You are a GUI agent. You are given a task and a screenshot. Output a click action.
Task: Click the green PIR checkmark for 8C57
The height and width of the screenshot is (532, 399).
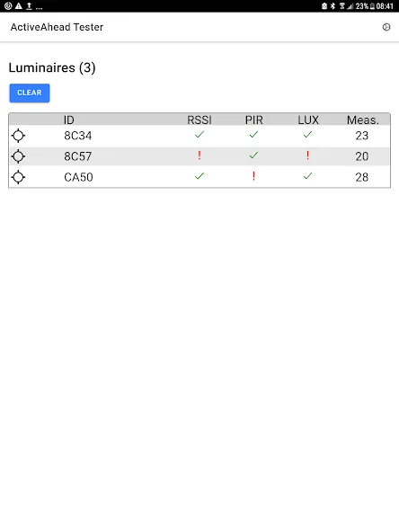point(253,155)
